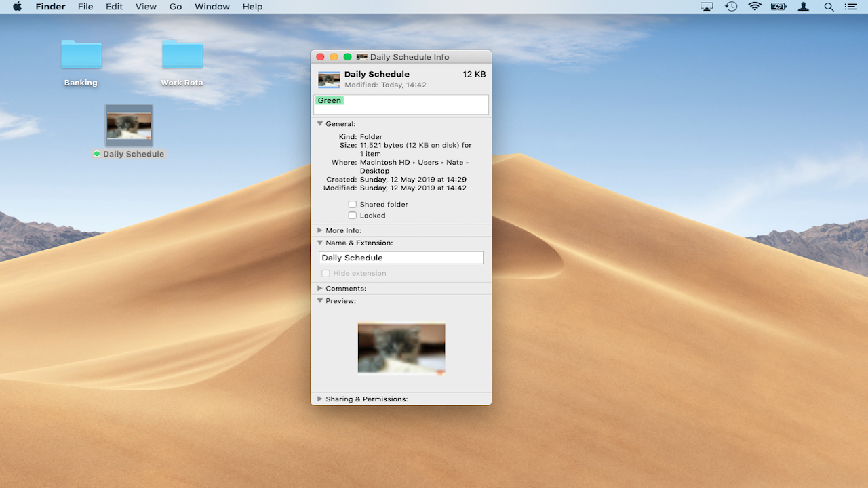868x488 pixels.
Task: Click the battery status icon
Action: pos(778,7)
